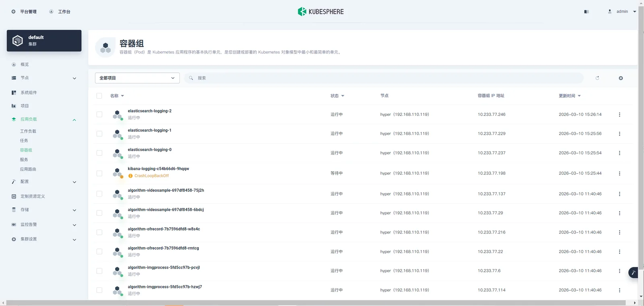The width and height of the screenshot is (644, 306).
Task: Open 系统组件 system components
Action: tap(29, 92)
